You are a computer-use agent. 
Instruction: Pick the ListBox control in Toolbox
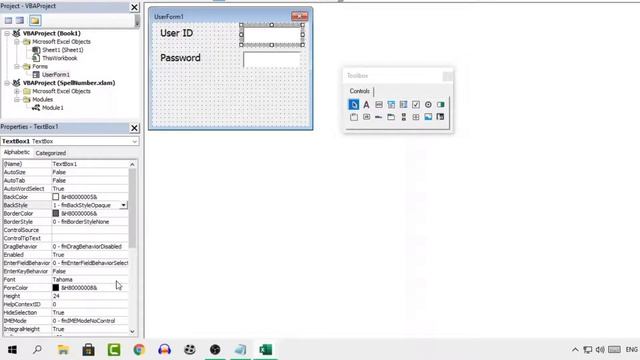tap(403, 104)
